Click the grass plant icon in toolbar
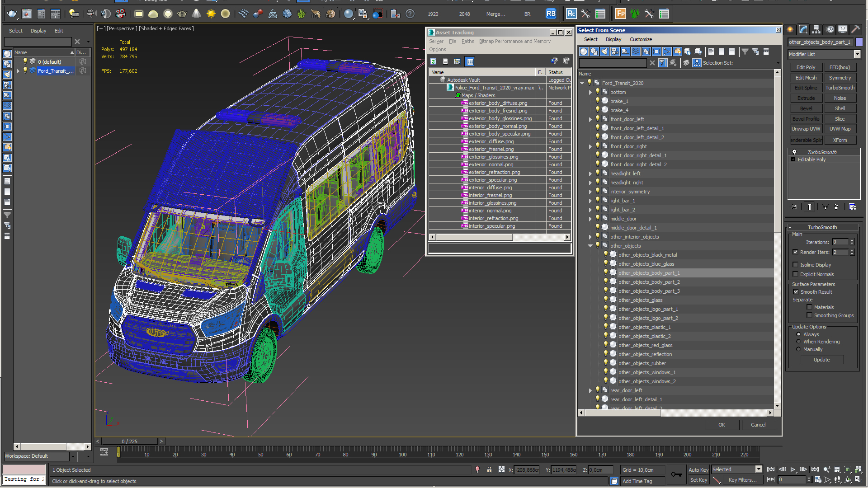Image resolution: width=868 pixels, height=488 pixels. point(301,14)
